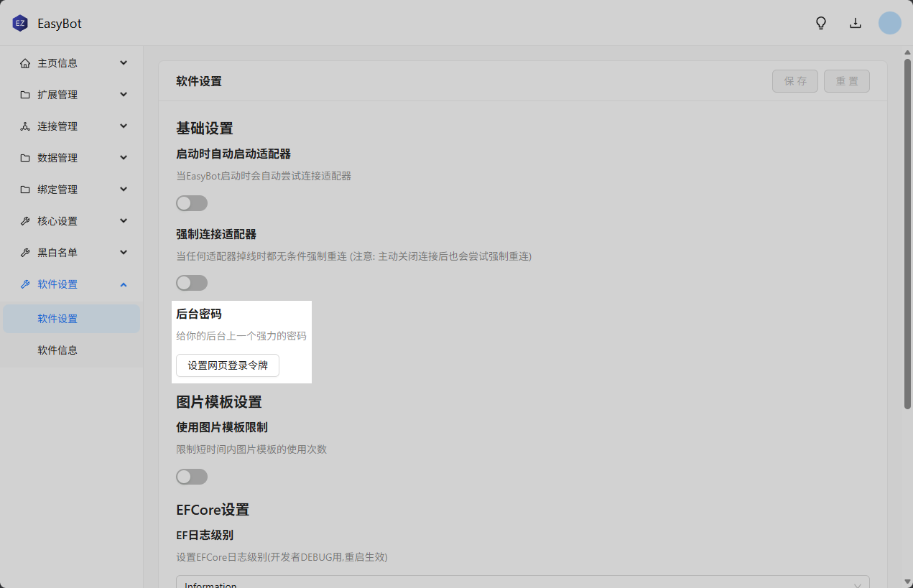Turn on 使用图片模板限制 switch
This screenshot has height=588, width=913.
point(192,477)
